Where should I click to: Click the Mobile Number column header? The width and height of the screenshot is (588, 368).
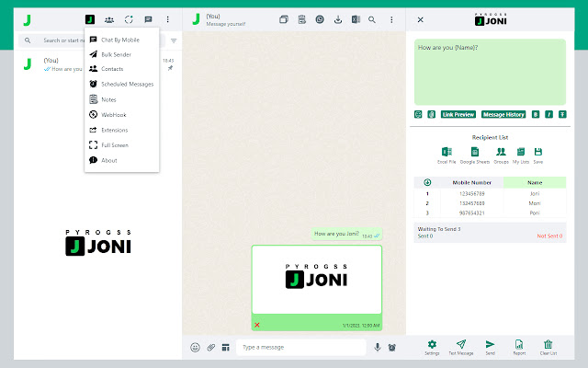coord(471,182)
